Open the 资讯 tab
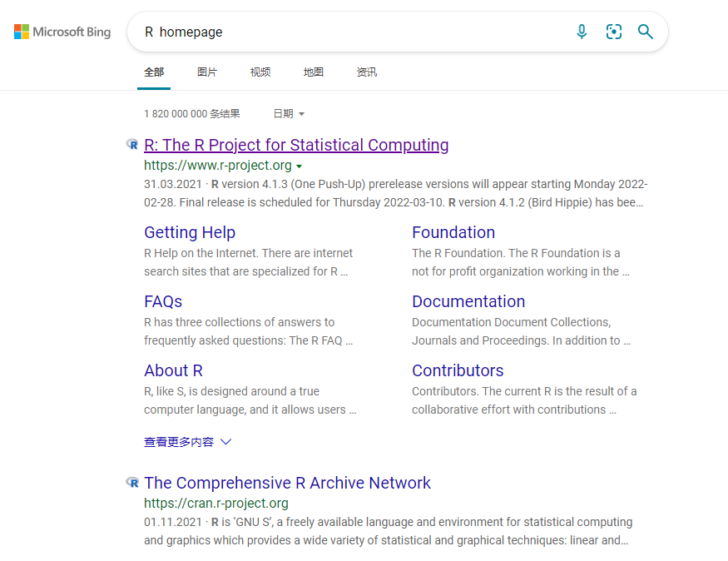 [366, 72]
